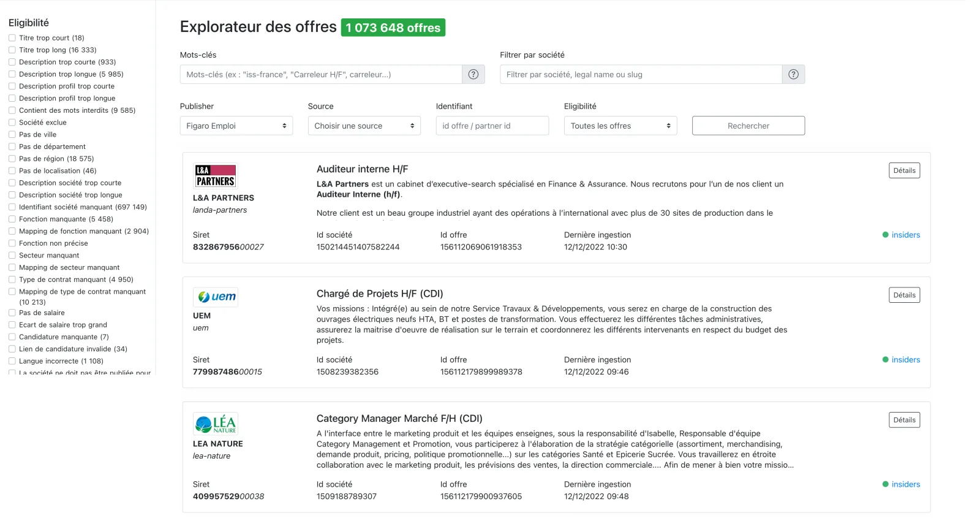Click the Rechercher button
The image size is (980, 518).
[x=748, y=126]
